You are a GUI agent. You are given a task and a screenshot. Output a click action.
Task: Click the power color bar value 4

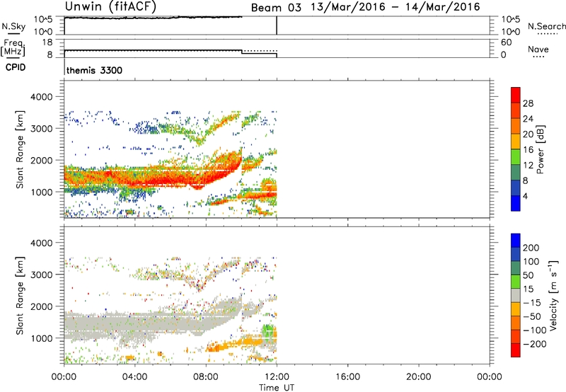point(525,196)
